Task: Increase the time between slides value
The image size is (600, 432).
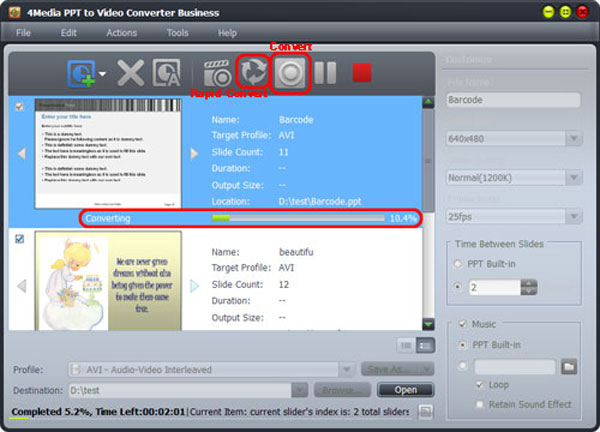Action: (529, 283)
